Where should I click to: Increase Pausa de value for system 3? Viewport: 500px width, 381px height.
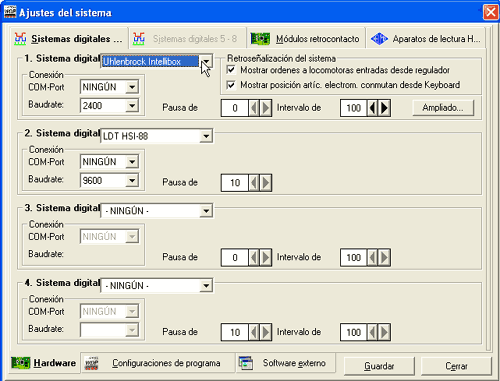(x=265, y=257)
